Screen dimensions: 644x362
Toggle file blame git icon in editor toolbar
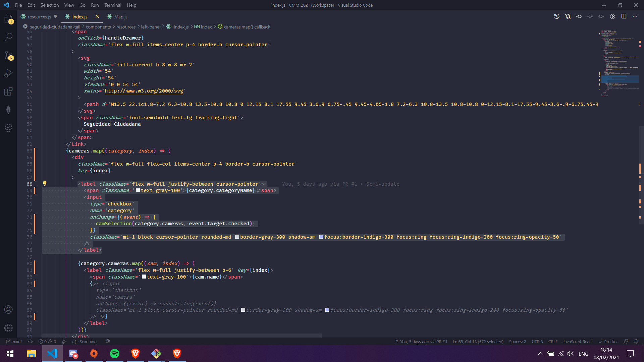612,16
